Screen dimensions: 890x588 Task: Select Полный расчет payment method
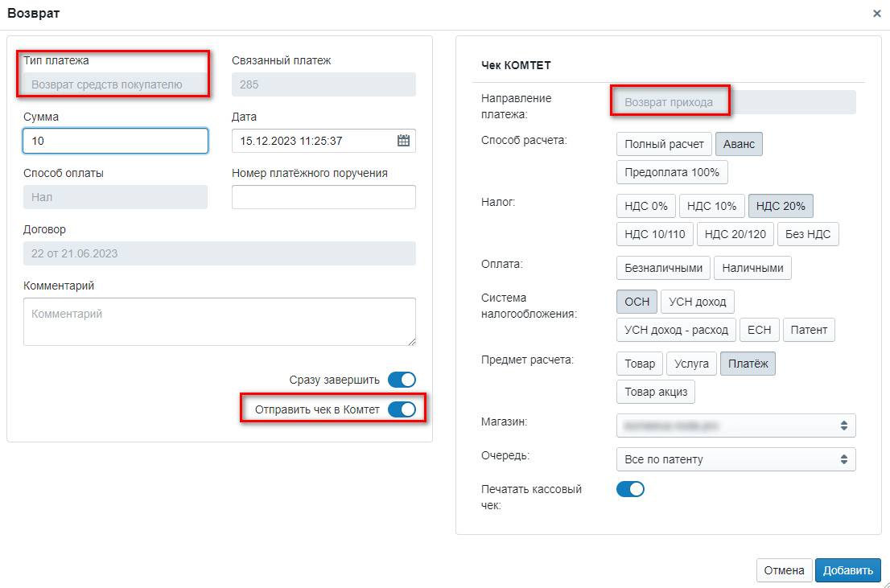tap(664, 144)
